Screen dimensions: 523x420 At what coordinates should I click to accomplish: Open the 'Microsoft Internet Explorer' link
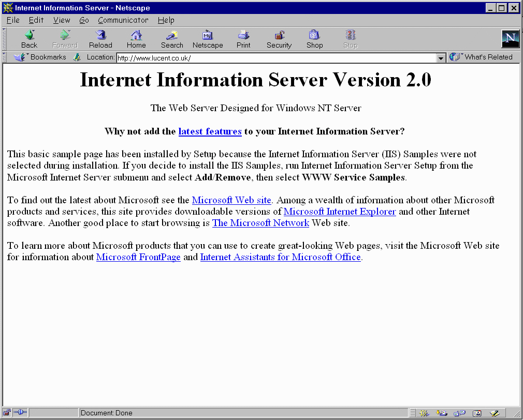point(340,211)
